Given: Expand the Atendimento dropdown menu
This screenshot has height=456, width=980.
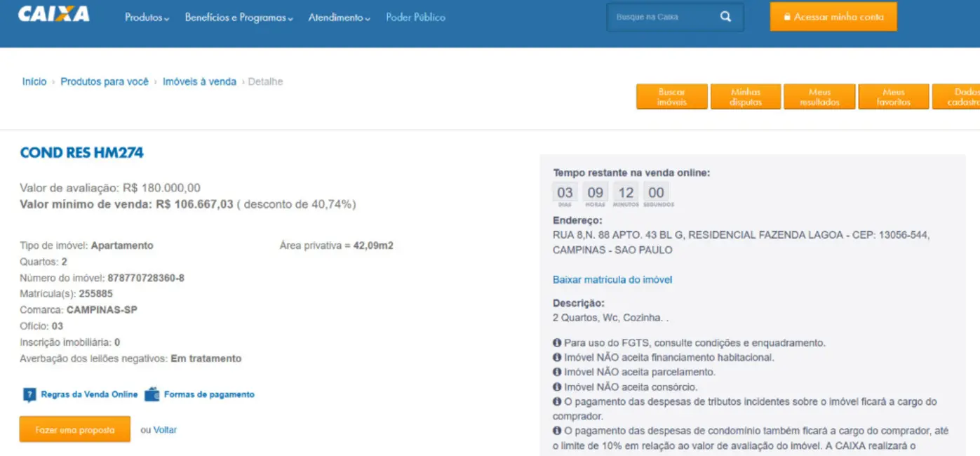Looking at the screenshot, I should pos(339,18).
